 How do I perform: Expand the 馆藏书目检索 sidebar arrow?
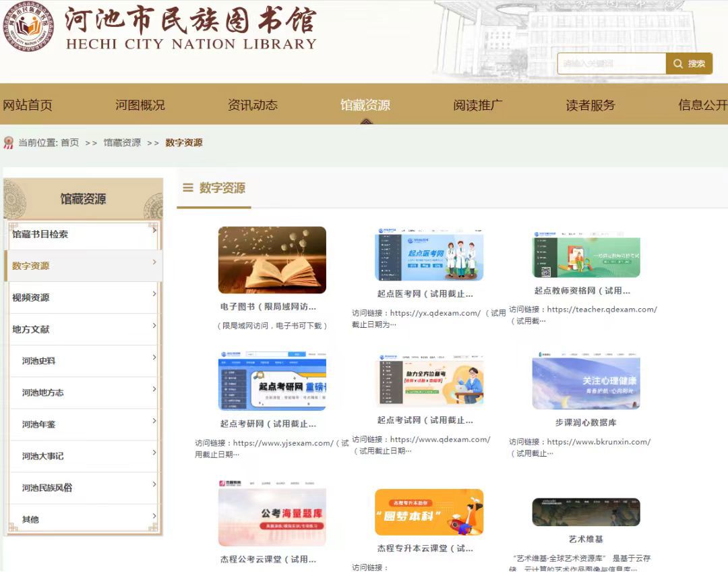[x=154, y=231]
